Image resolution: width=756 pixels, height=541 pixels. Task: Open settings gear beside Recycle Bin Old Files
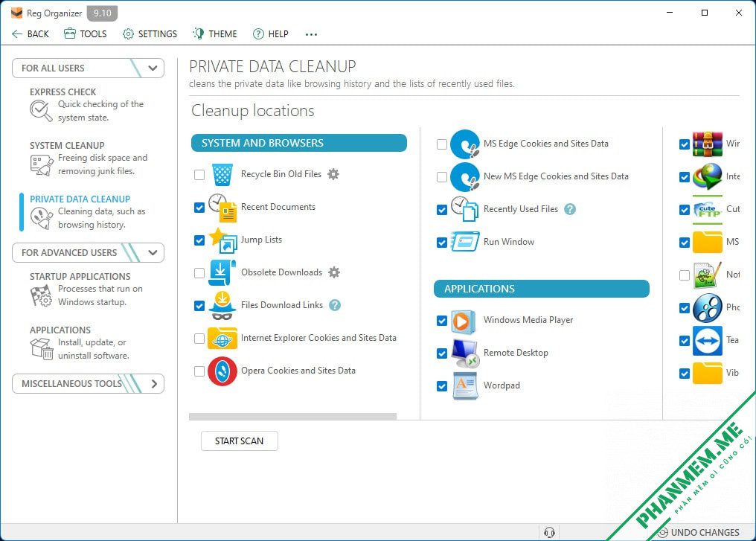click(333, 174)
